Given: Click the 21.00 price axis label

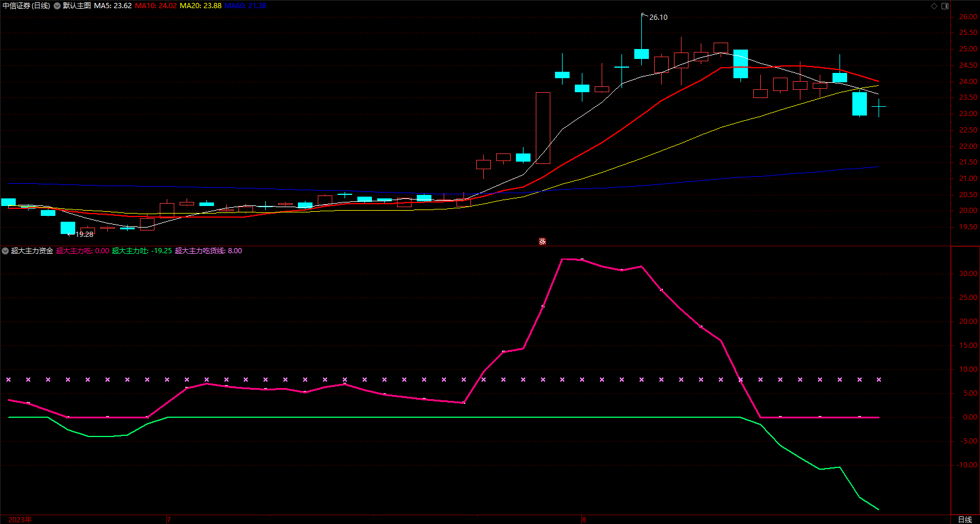Looking at the screenshot, I should (x=968, y=179).
